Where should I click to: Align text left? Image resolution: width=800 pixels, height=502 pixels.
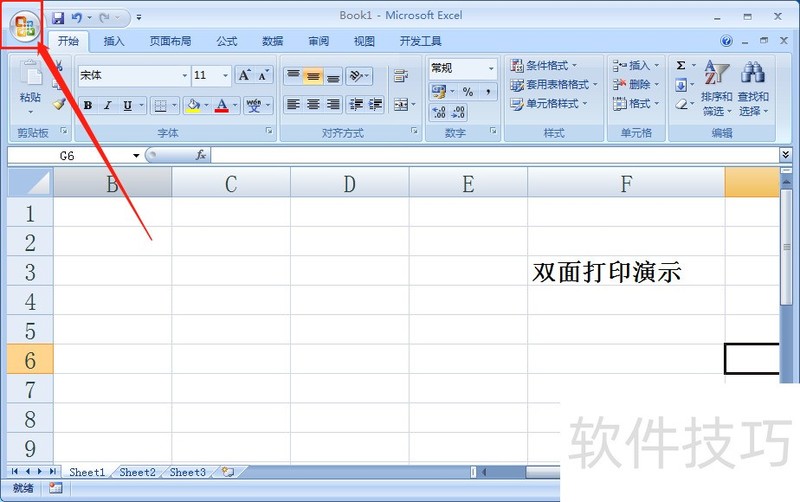[x=293, y=105]
